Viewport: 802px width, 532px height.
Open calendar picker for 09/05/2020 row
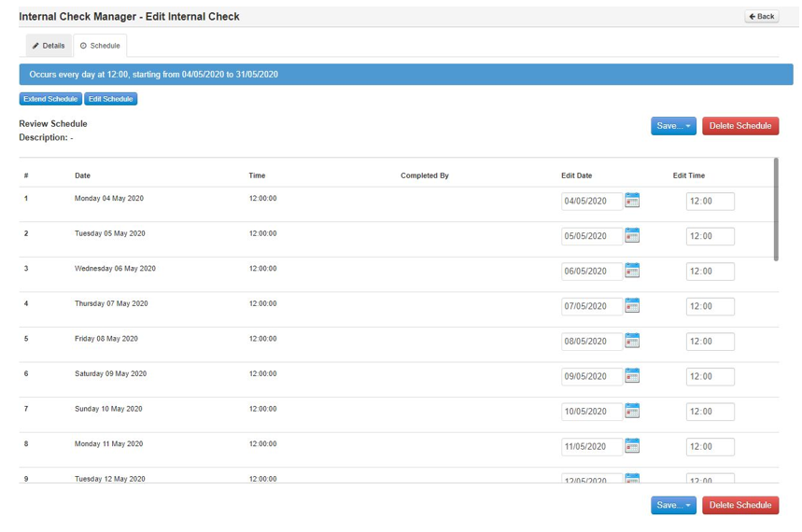(632, 376)
